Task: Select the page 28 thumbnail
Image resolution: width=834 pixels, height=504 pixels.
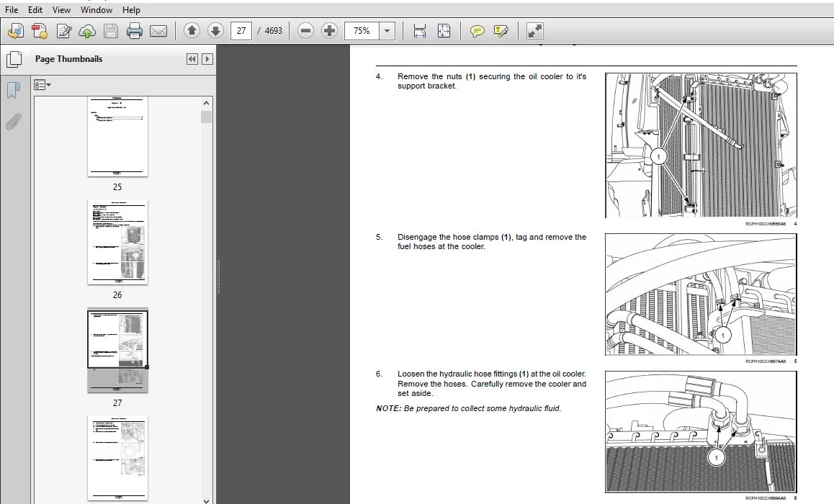Action: point(117,458)
